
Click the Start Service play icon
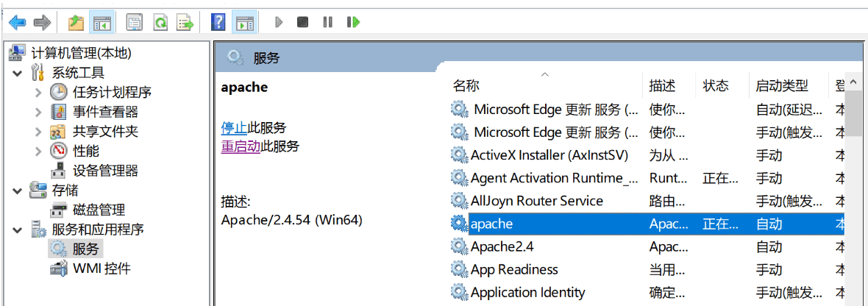coord(279,22)
